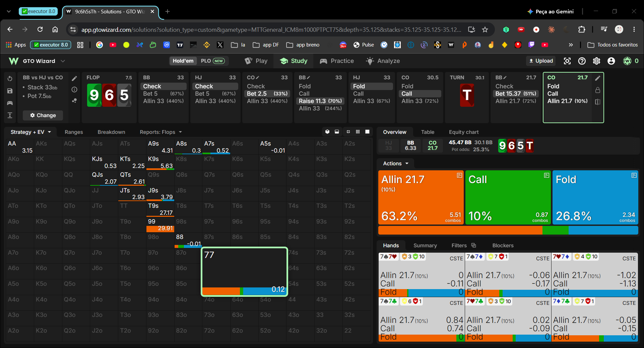Viewport: 644px width, 348px height.
Task: Click the copy icon next to Filters tab
Action: click(474, 245)
